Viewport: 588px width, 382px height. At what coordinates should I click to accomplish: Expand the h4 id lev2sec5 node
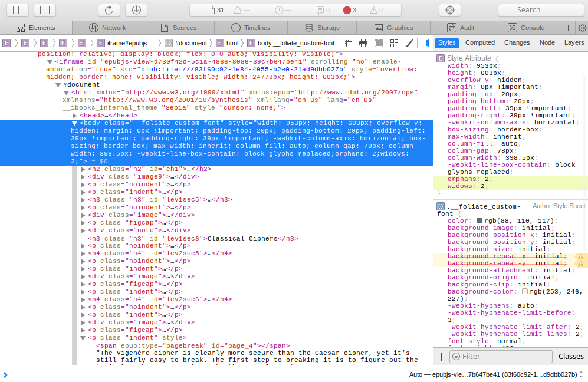[83, 253]
